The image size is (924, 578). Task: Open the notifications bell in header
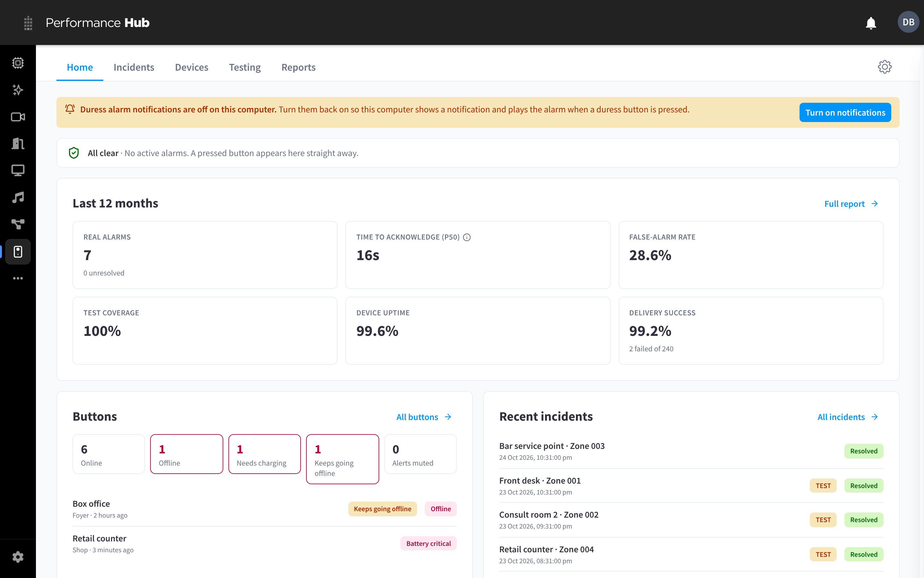tap(870, 23)
